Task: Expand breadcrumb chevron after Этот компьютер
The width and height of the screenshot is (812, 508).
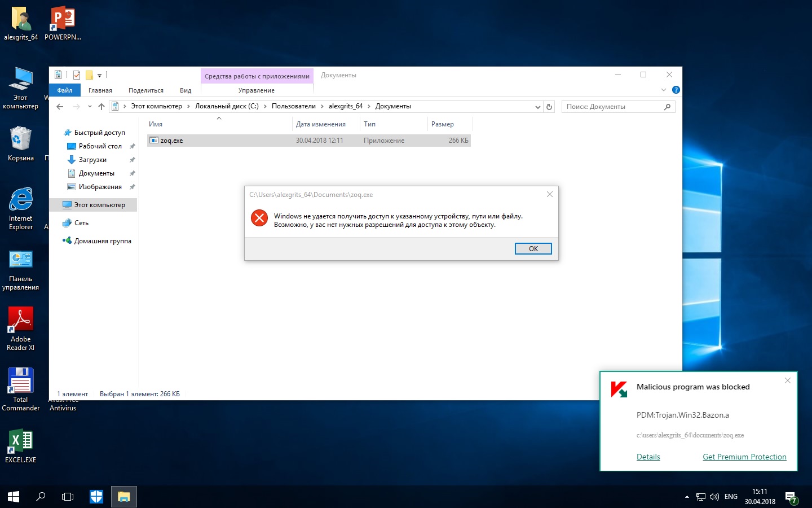Action: [188, 106]
